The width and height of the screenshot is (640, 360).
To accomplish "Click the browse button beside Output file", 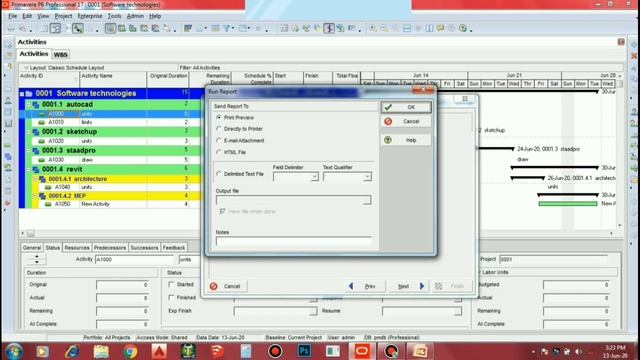I will [x=367, y=200].
